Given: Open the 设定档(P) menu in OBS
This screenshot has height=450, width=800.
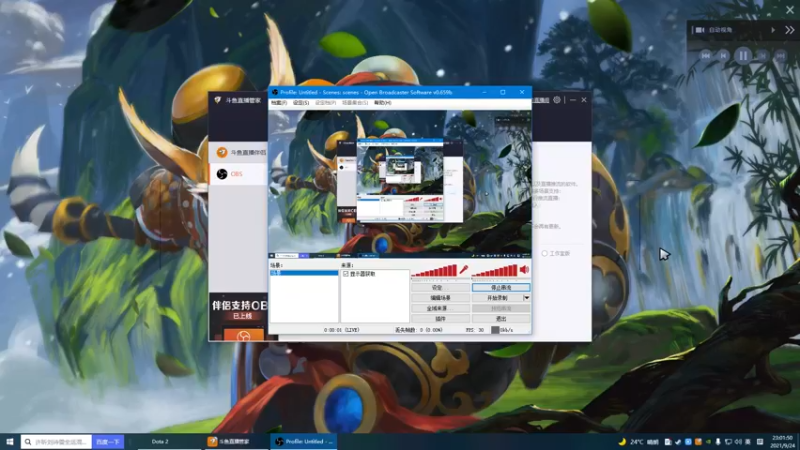Looking at the screenshot, I should point(326,103).
